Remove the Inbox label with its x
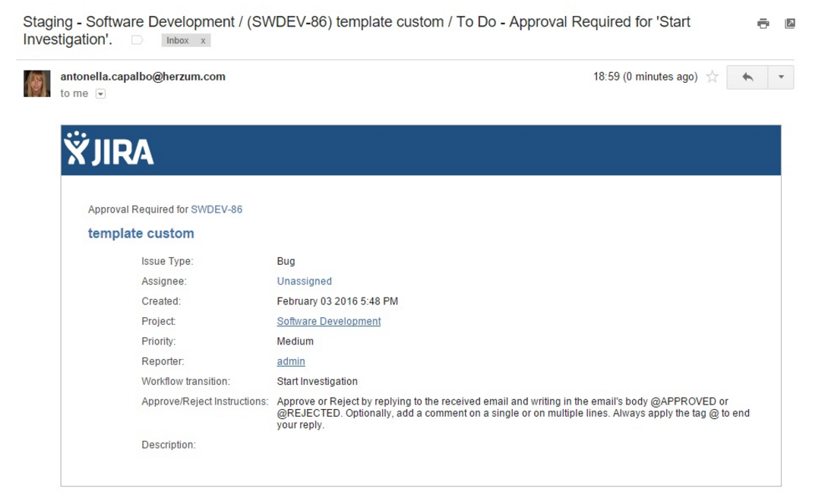This screenshot has height=504, width=825. coord(203,41)
